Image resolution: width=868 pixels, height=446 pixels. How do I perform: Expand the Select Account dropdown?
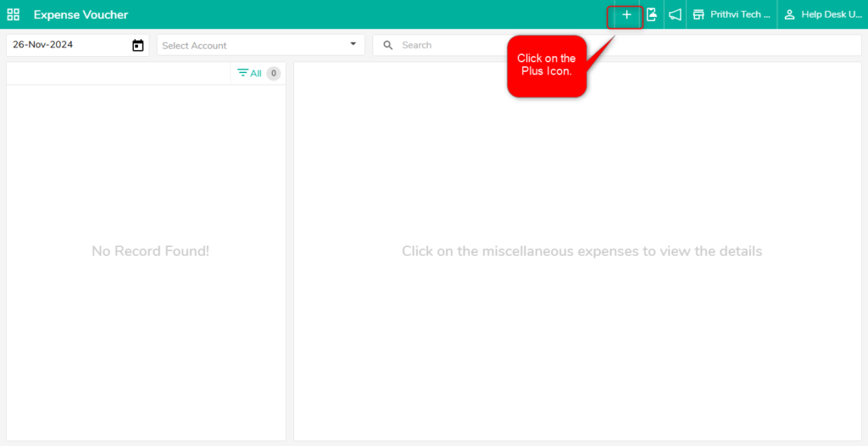[261, 46]
